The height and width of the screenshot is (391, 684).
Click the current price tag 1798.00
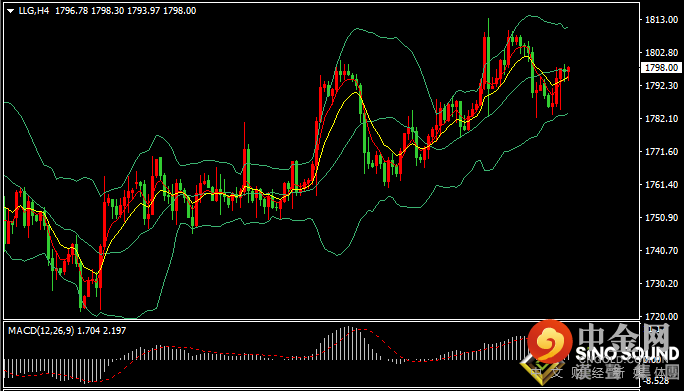tap(662, 68)
